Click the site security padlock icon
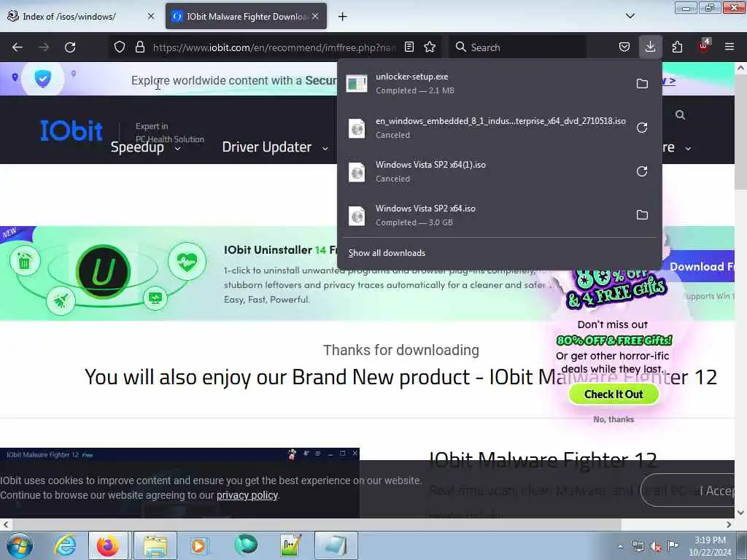747x560 pixels. click(139, 47)
